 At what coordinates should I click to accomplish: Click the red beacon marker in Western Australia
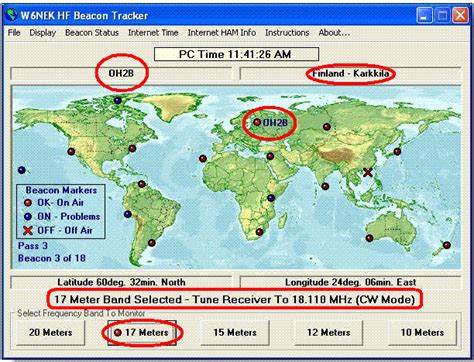coord(369,238)
